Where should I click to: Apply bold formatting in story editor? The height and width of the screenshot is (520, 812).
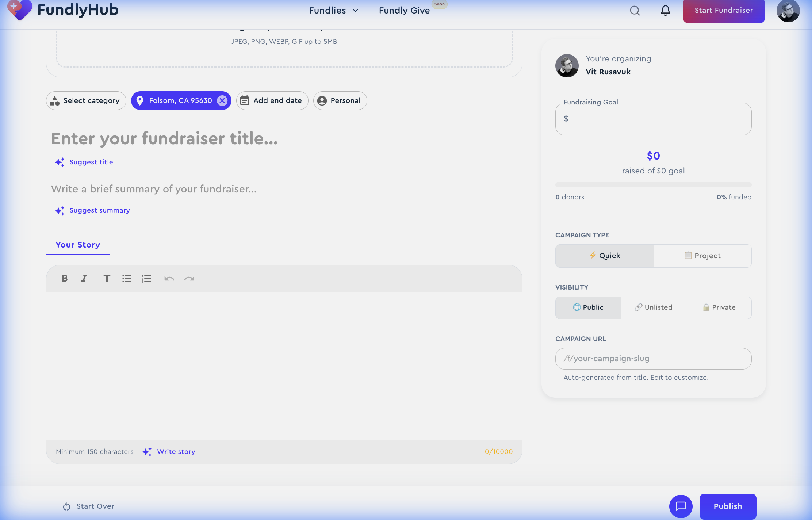click(64, 278)
